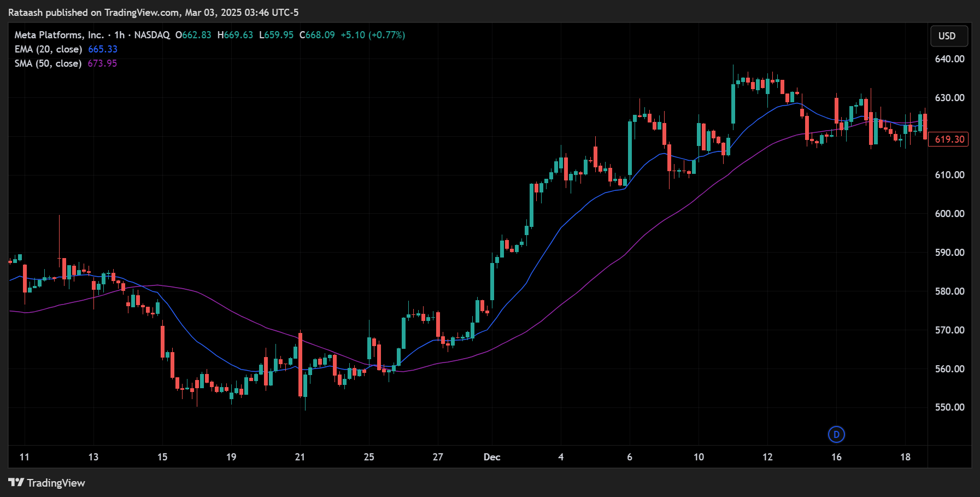Image resolution: width=980 pixels, height=497 pixels.
Task: Click the close value C668.09
Action: point(317,35)
